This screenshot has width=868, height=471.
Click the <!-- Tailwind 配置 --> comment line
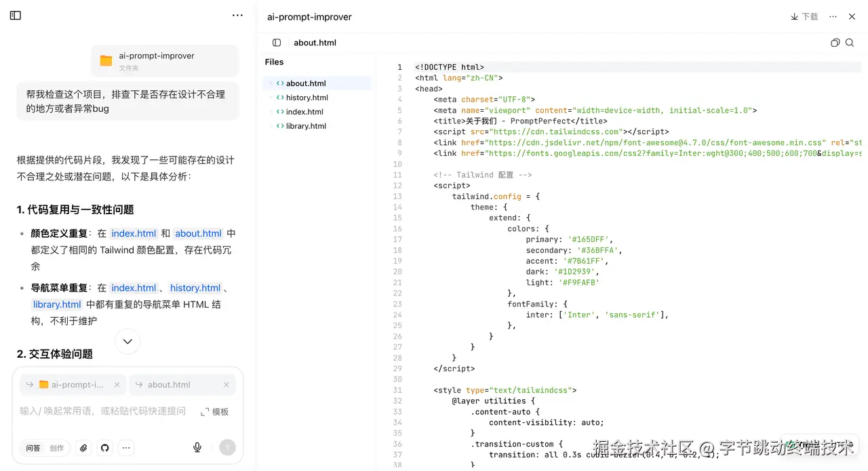coord(483,175)
